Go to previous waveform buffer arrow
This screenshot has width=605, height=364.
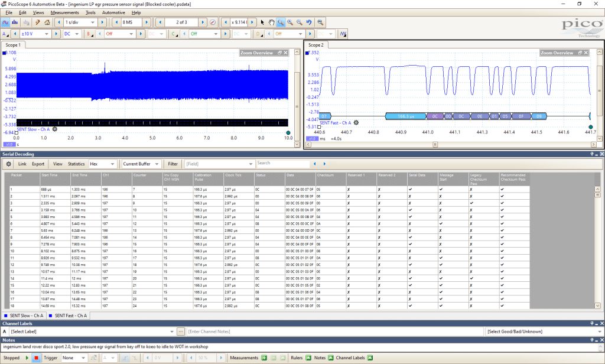click(x=160, y=22)
